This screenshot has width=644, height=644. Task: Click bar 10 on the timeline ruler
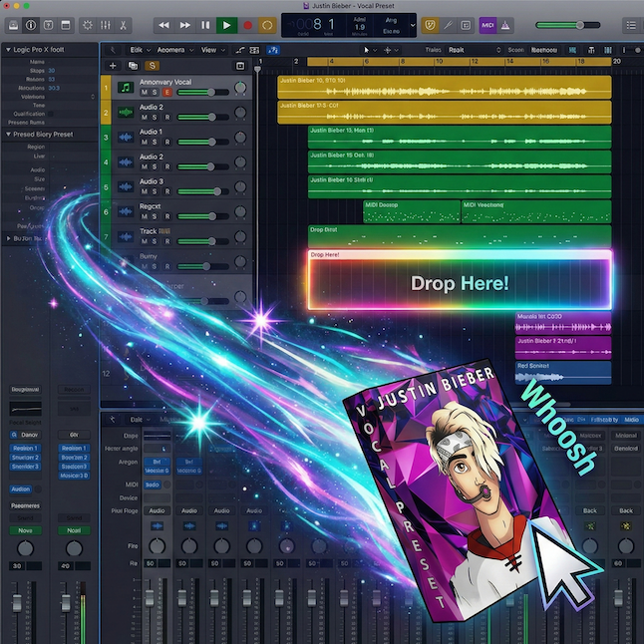pos(439,62)
